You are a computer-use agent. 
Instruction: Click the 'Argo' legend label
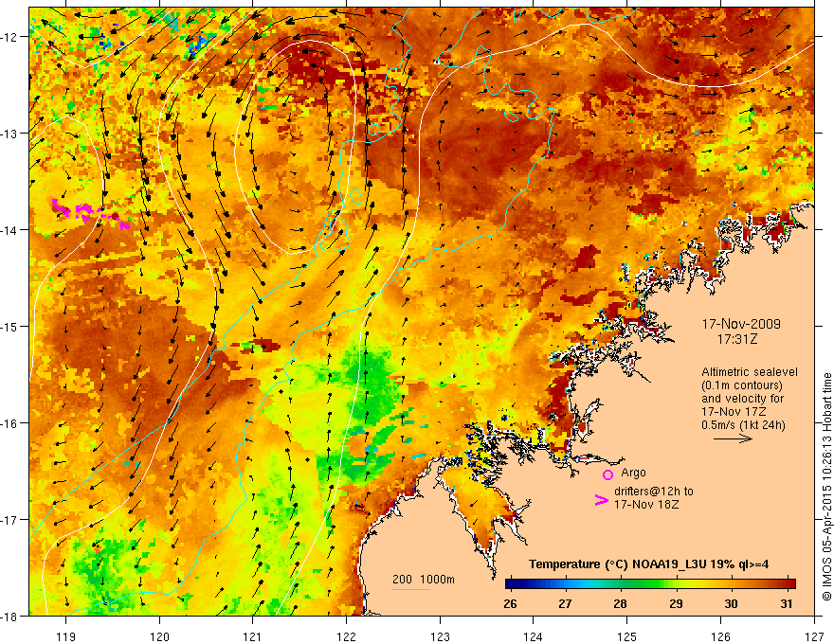point(633,473)
